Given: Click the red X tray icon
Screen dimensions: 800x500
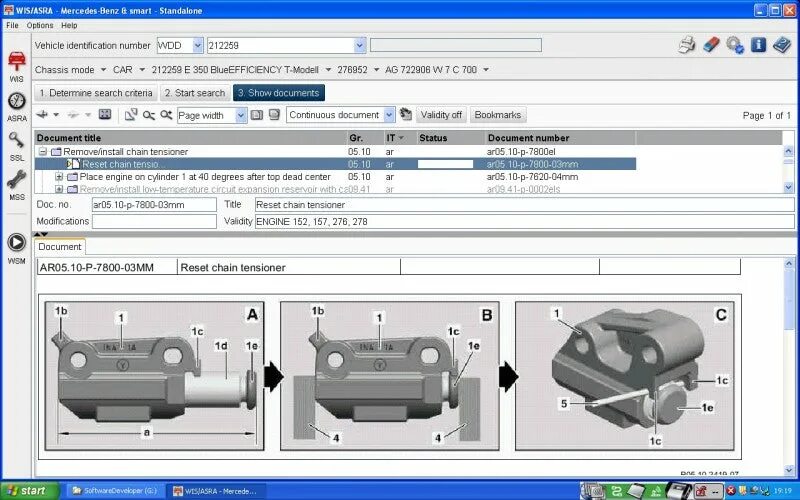Looking at the screenshot, I should (x=731, y=491).
